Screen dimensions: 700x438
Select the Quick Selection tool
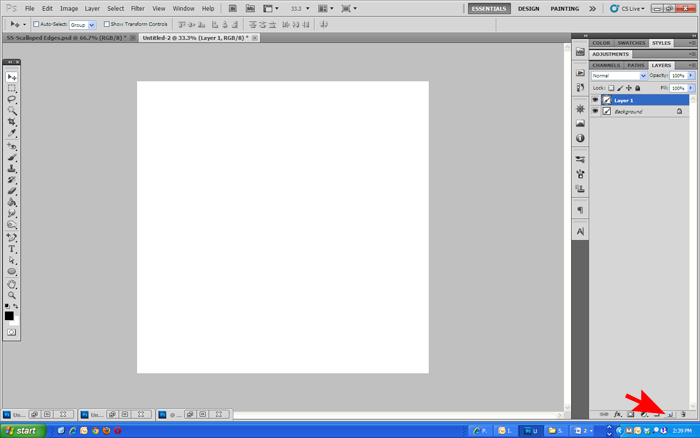(12, 110)
